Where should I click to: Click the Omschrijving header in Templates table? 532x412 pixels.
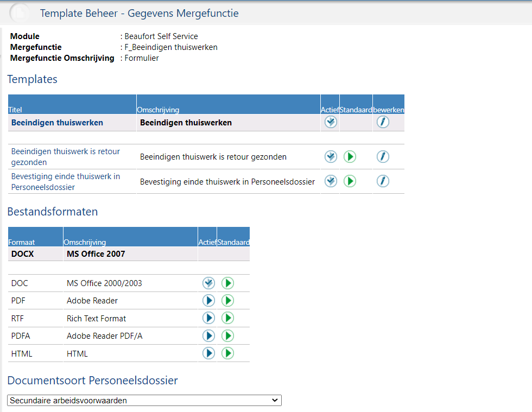click(x=229, y=104)
